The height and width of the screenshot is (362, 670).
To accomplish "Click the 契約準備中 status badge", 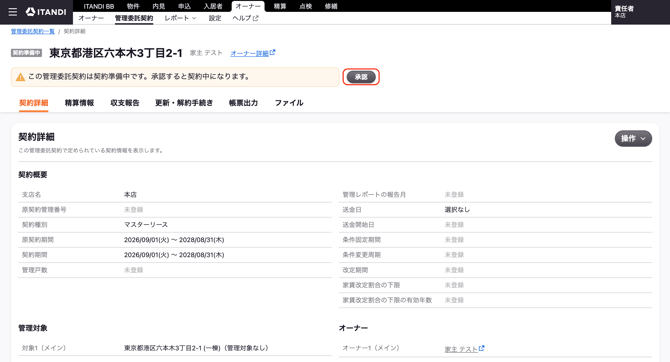I will (26, 53).
